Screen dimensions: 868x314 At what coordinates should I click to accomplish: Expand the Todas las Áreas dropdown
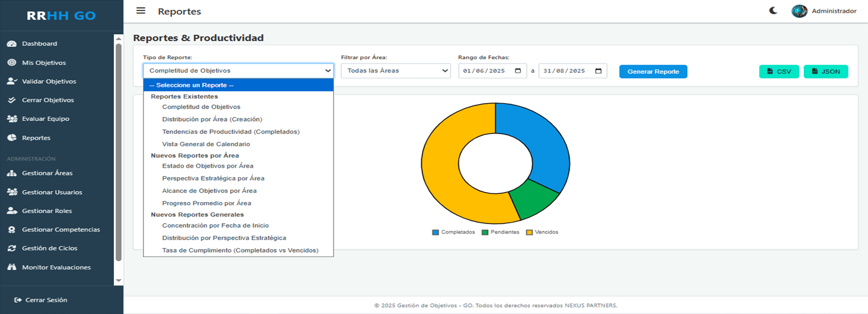395,71
